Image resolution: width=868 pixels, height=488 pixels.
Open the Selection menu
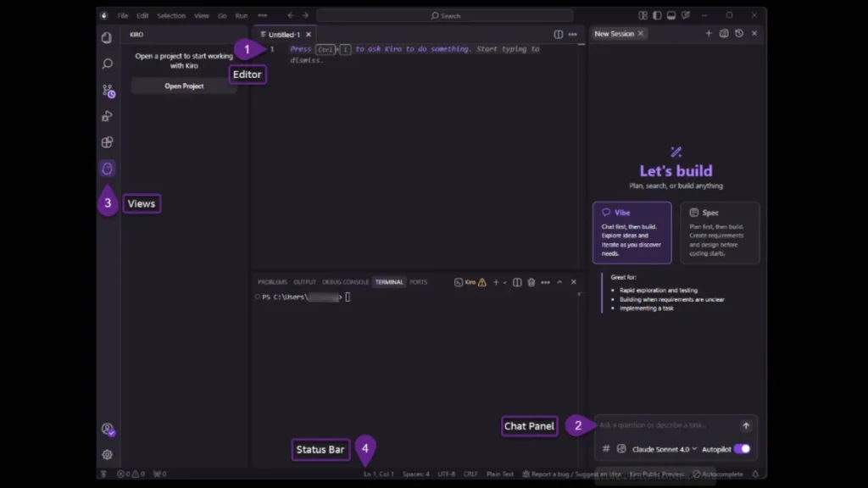[171, 15]
